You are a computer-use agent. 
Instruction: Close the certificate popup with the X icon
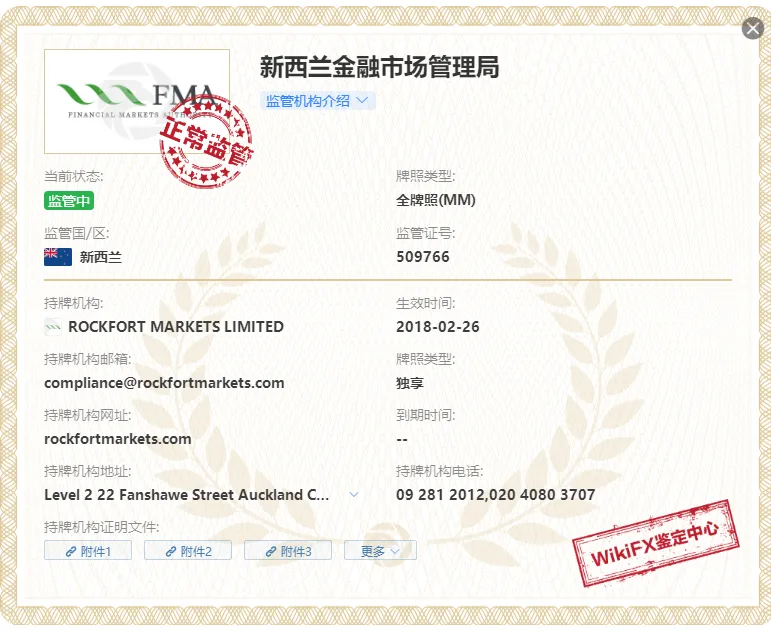tap(752, 28)
